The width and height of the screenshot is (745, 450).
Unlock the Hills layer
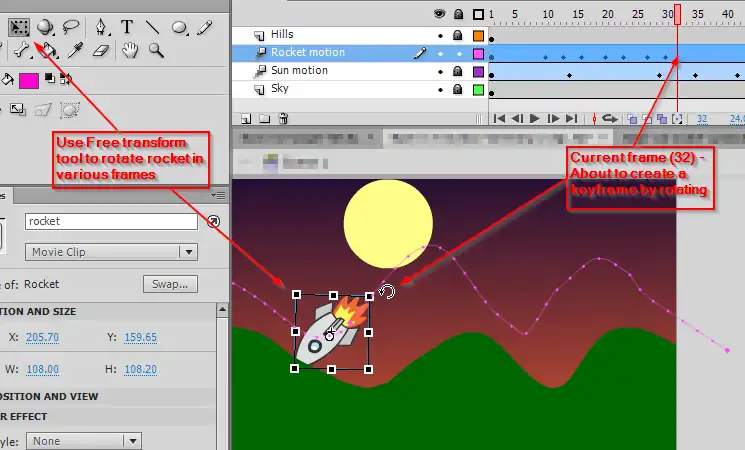click(x=460, y=35)
